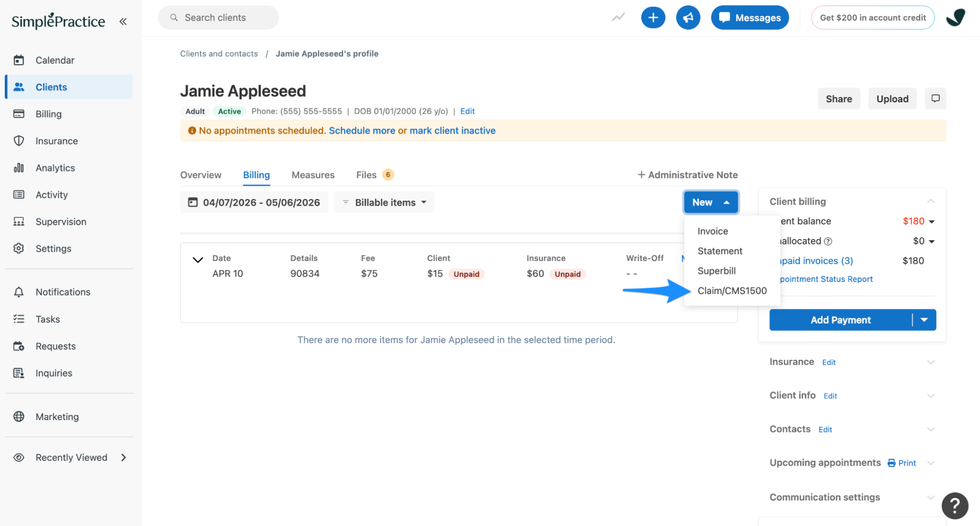The image size is (980, 526).
Task: Open the account avatar menu
Action: coord(955,18)
